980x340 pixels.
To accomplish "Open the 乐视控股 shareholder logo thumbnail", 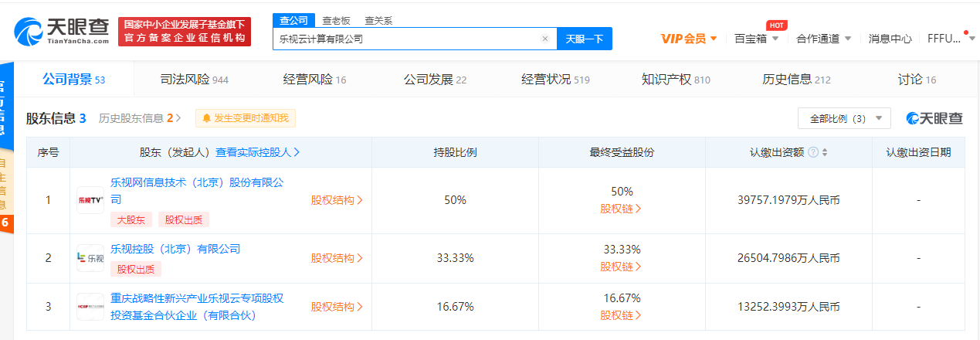I will [90, 258].
